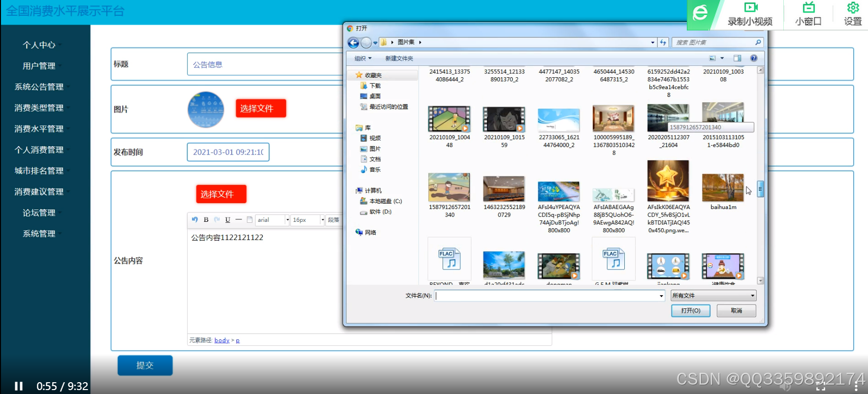Image resolution: width=868 pixels, height=394 pixels.
Task: Refresh the 图片集 folder view
Action: pos(663,42)
